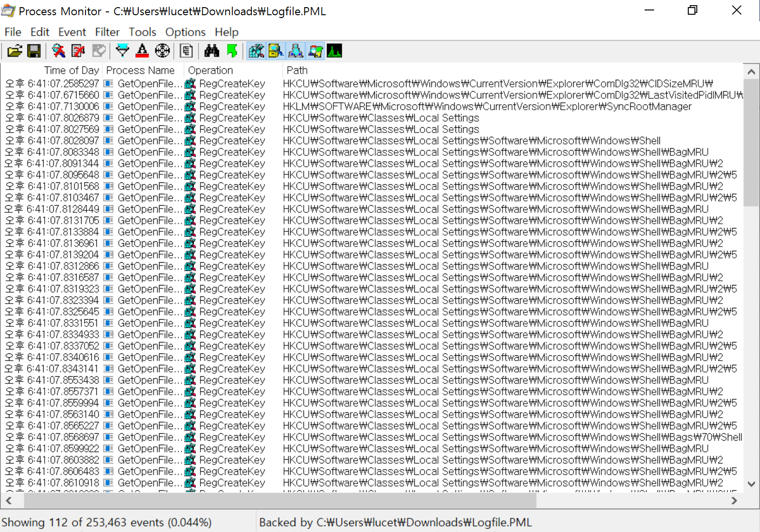Toggle Show Registry Activity filter
The image size is (760, 532).
(x=256, y=51)
